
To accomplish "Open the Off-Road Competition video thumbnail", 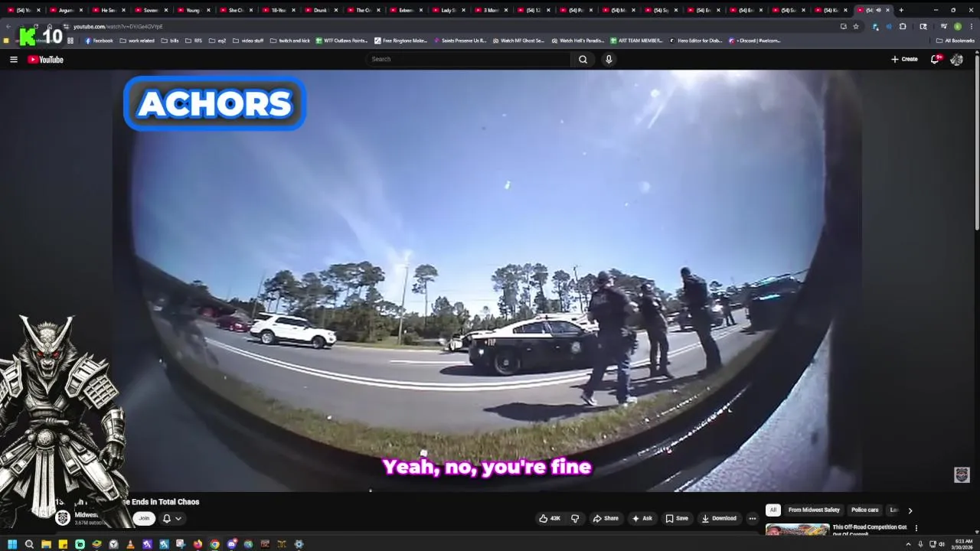I will tap(797, 530).
